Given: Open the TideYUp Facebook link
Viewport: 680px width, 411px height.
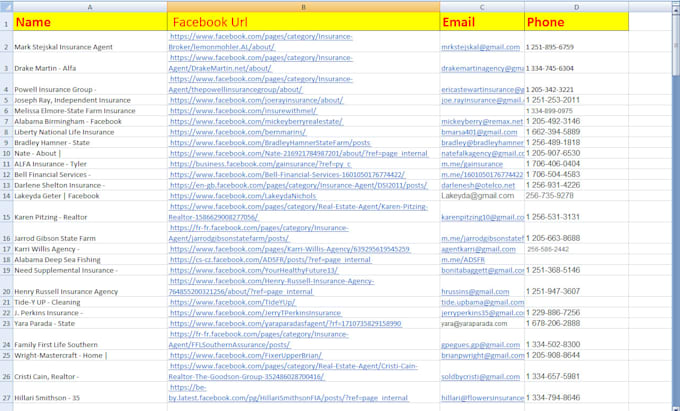Looking at the screenshot, I should [x=232, y=302].
